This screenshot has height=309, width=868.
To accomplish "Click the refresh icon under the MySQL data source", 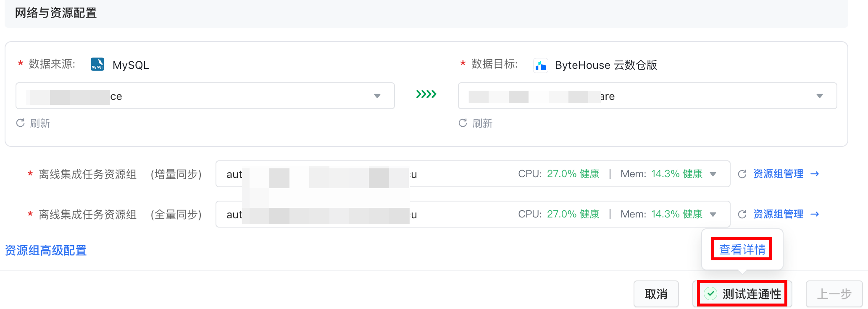I will (x=20, y=123).
